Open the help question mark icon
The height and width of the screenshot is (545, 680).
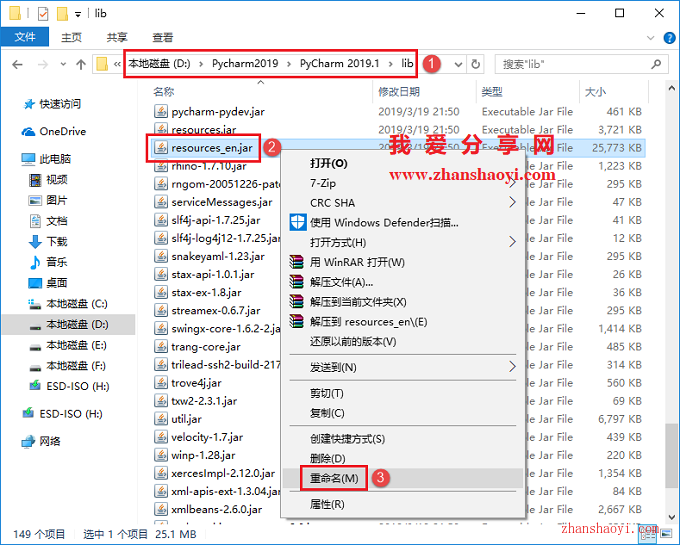(669, 38)
